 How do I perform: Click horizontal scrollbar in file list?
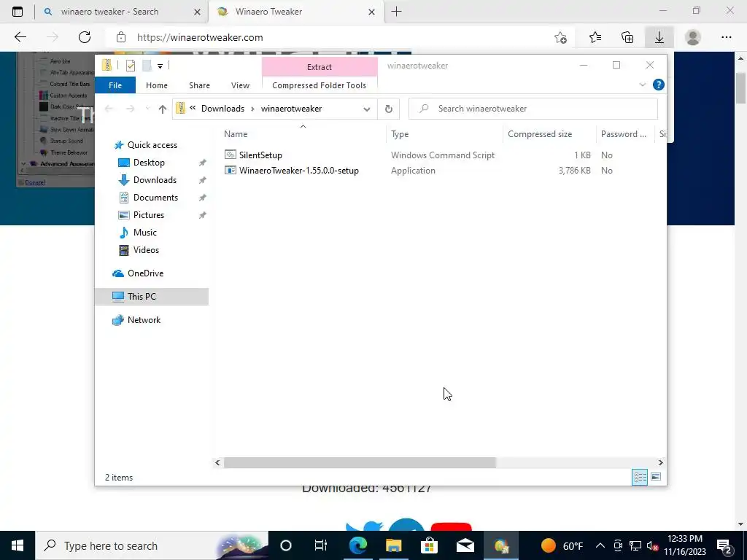pyautogui.click(x=360, y=462)
